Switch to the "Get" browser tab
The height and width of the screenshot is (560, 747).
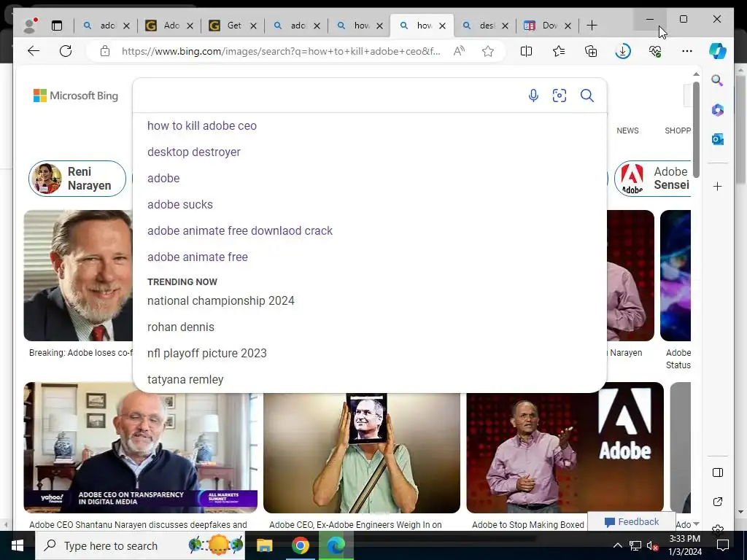233,26
